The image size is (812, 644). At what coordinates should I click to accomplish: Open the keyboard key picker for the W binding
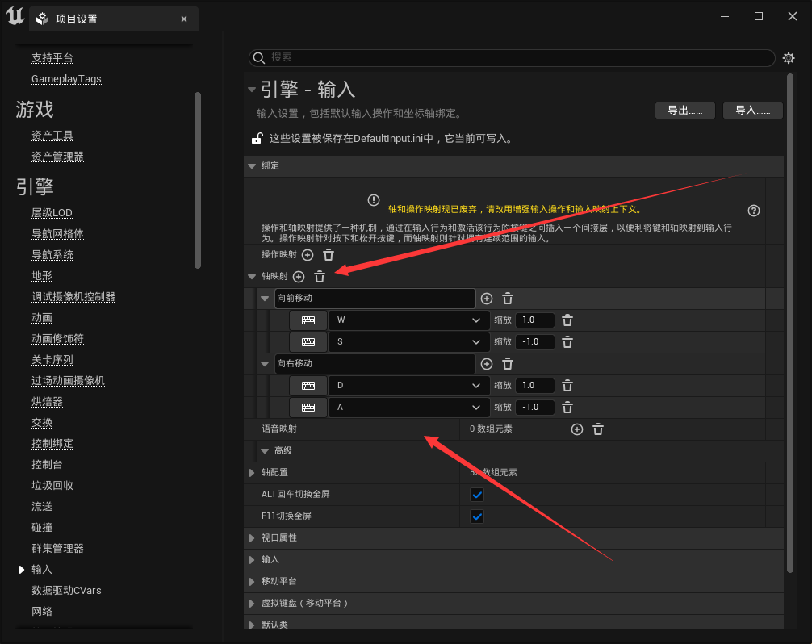(308, 320)
